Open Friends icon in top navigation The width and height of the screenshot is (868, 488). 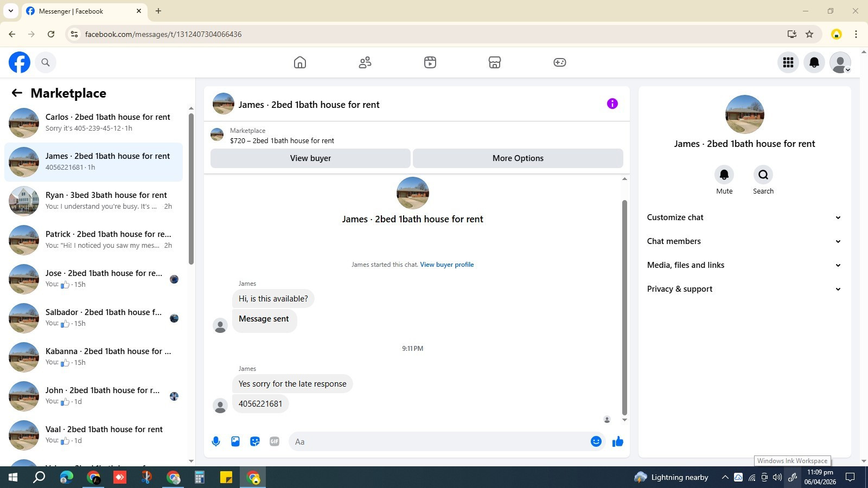(x=365, y=62)
